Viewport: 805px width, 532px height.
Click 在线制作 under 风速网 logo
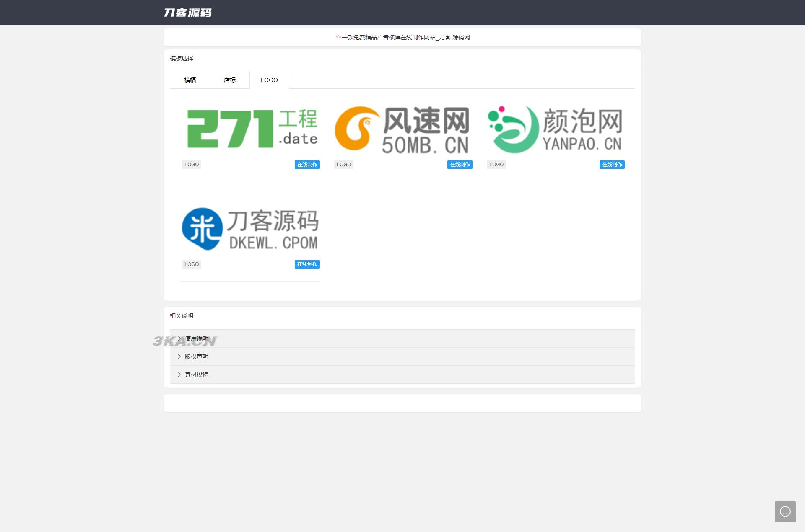(460, 165)
